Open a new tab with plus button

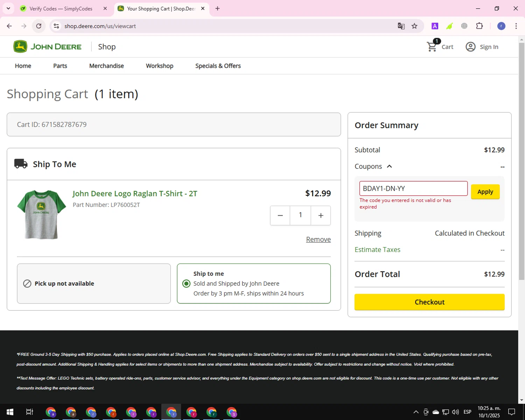[x=217, y=8]
